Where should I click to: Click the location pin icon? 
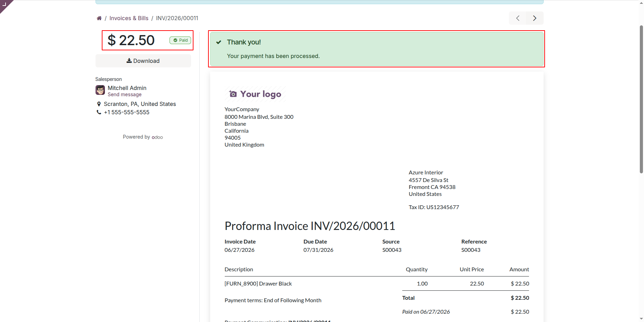click(x=99, y=104)
